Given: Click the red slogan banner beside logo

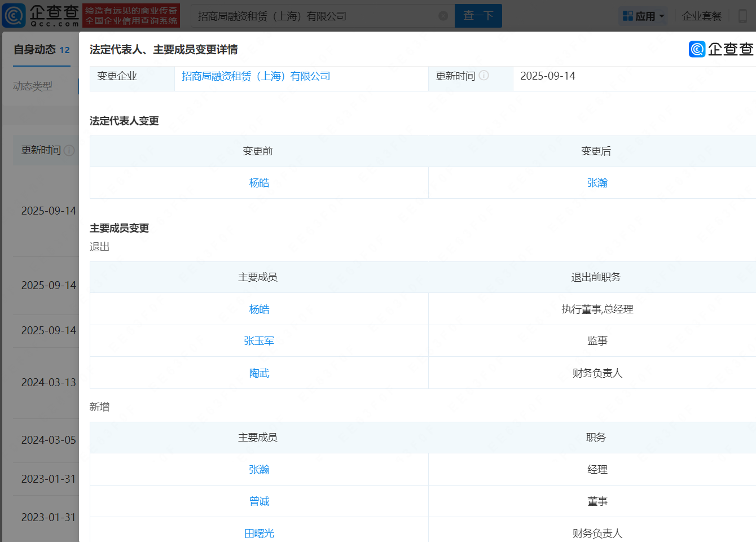Looking at the screenshot, I should tap(131, 16).
